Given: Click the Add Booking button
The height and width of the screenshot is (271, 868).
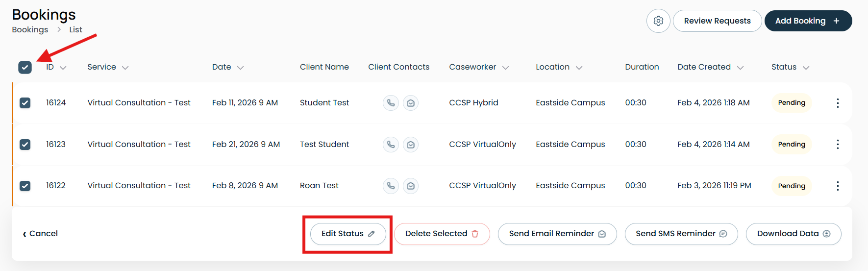Looking at the screenshot, I should [x=808, y=21].
